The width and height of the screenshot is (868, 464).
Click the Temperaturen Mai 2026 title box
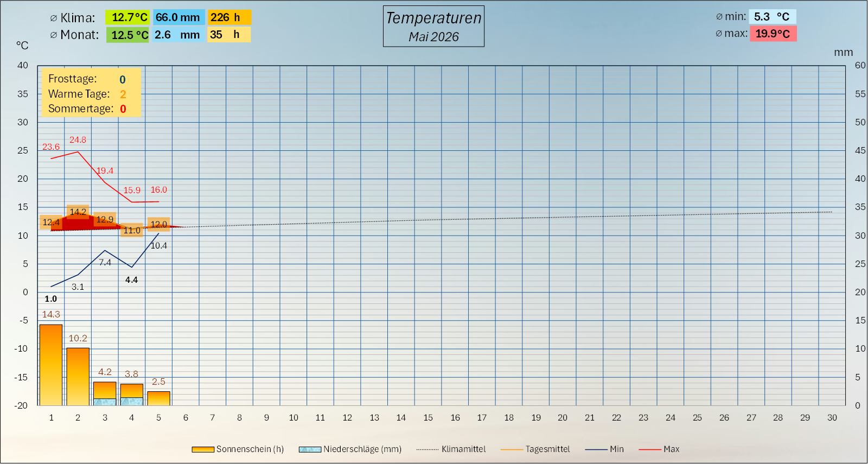point(433,26)
